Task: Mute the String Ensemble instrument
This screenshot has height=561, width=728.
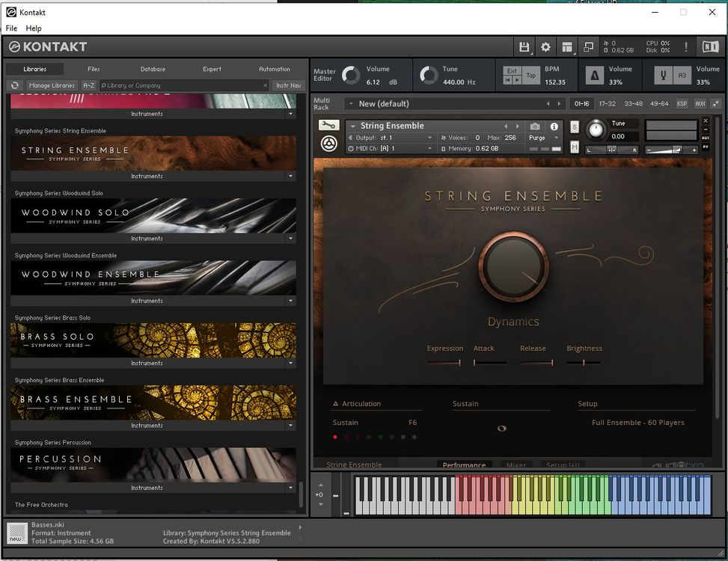Action: tap(574, 148)
